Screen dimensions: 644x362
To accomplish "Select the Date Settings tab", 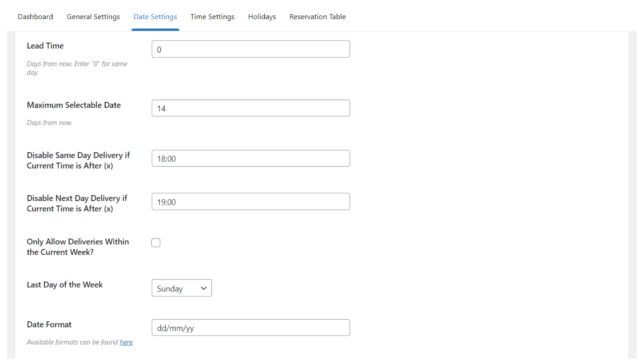I will (x=155, y=16).
